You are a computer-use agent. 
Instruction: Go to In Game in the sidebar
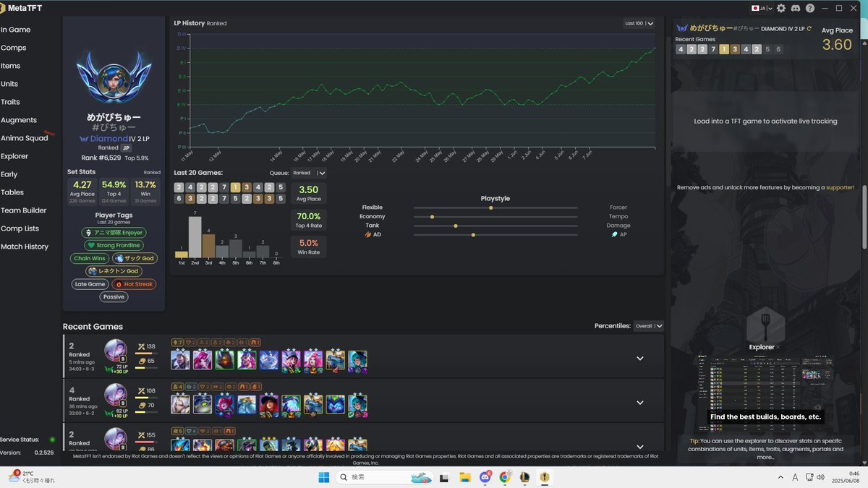pyautogui.click(x=16, y=30)
